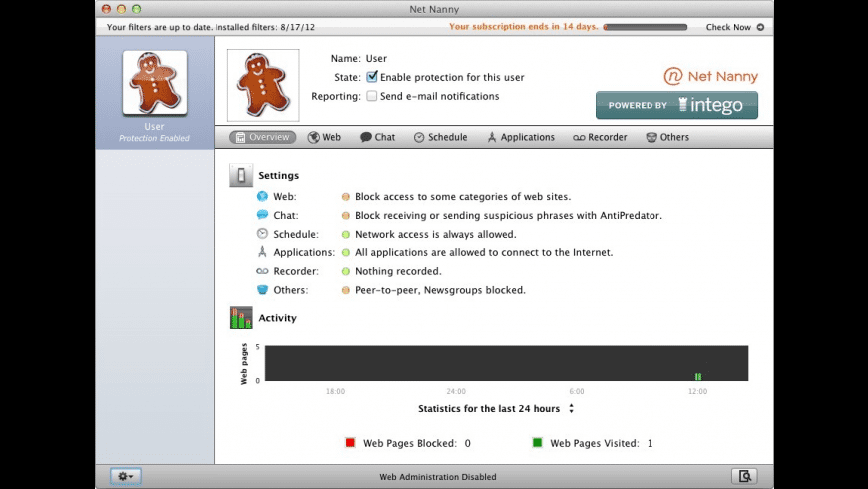Click the Web globe icon in Settings

(x=262, y=196)
